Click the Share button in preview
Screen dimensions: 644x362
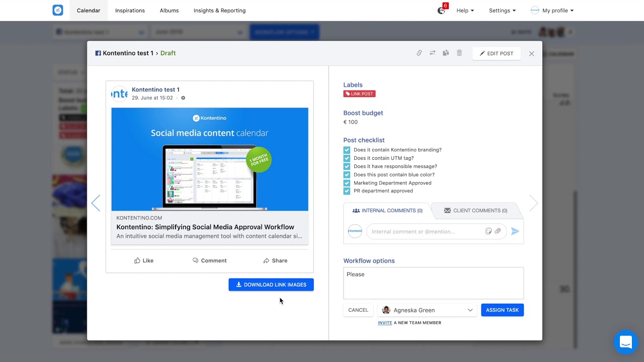pos(275,260)
